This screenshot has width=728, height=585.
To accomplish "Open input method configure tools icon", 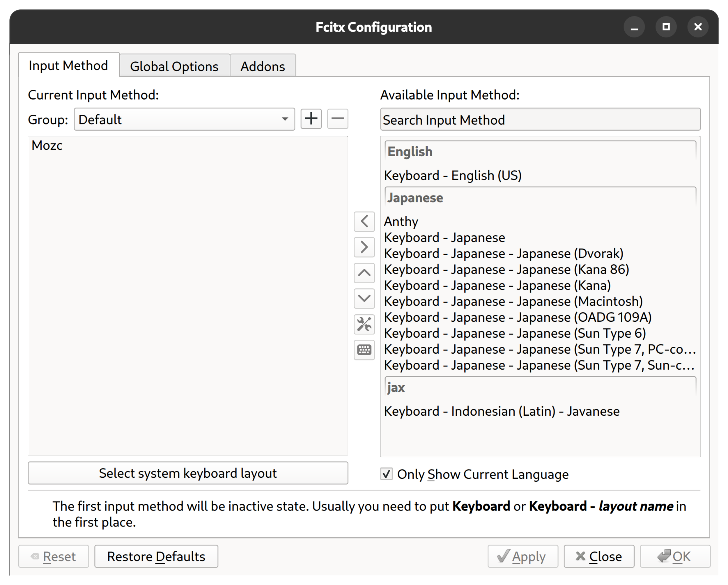I will click(364, 324).
